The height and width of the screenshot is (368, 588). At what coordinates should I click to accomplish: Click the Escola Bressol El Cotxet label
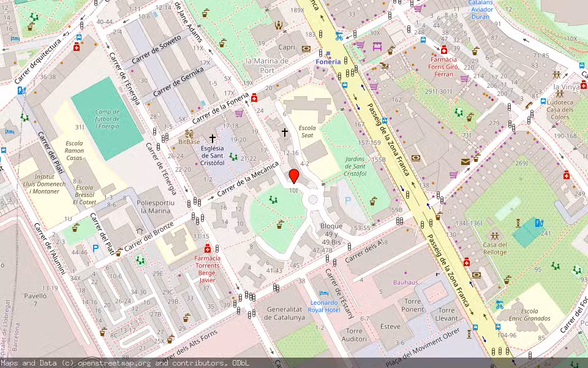85,194
